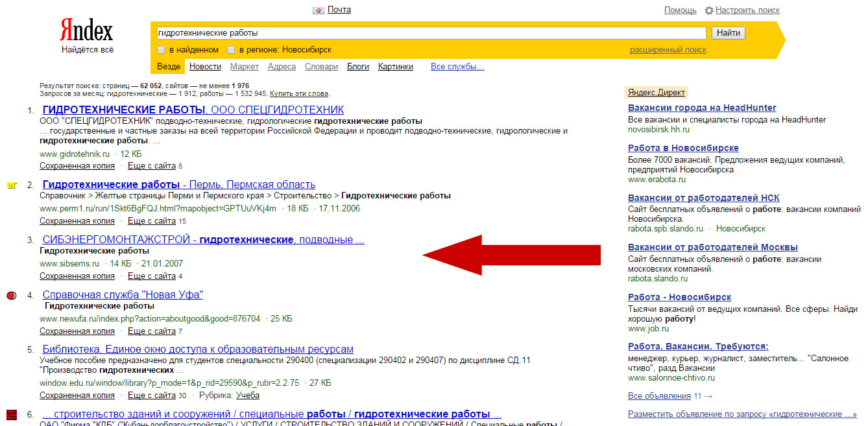The width and height of the screenshot is (868, 426).
Task: Open the Маркет tab
Action: pyautogui.click(x=245, y=67)
